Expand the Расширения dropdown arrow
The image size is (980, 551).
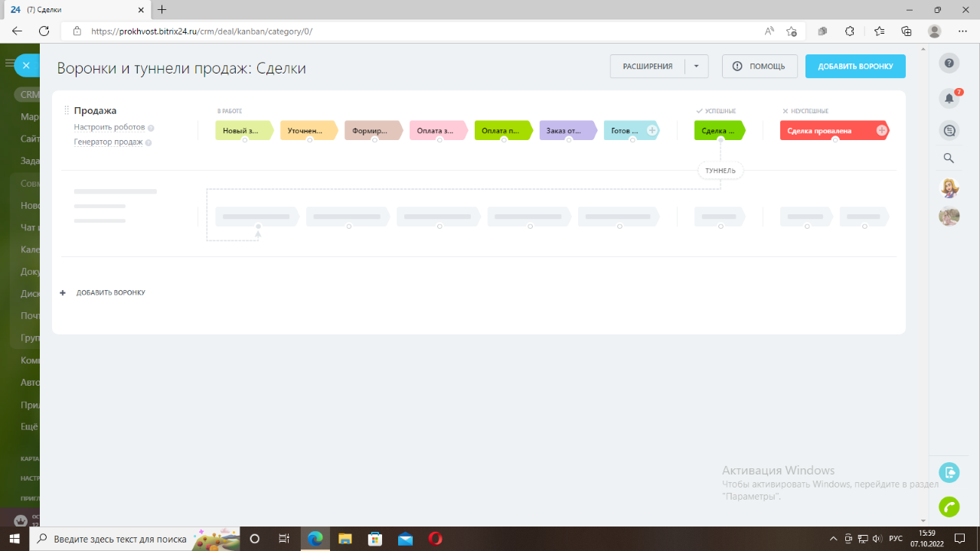pos(696,67)
